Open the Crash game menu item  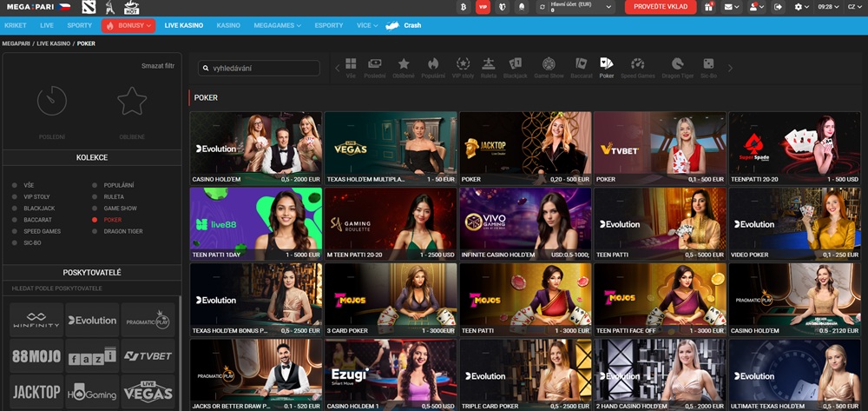[404, 25]
